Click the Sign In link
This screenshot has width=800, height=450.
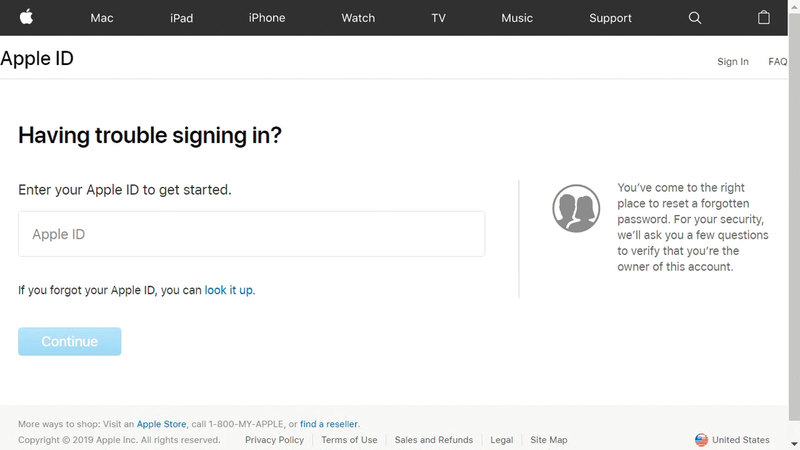click(x=732, y=62)
